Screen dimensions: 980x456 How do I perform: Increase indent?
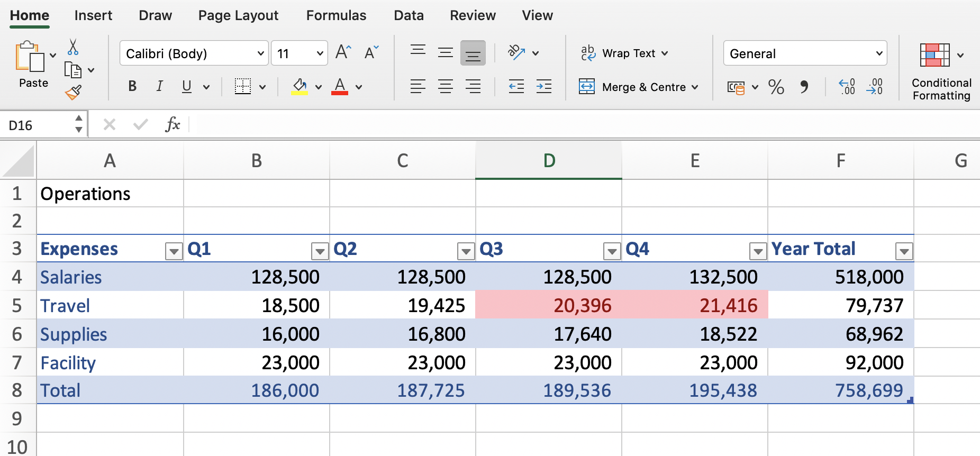tap(544, 86)
